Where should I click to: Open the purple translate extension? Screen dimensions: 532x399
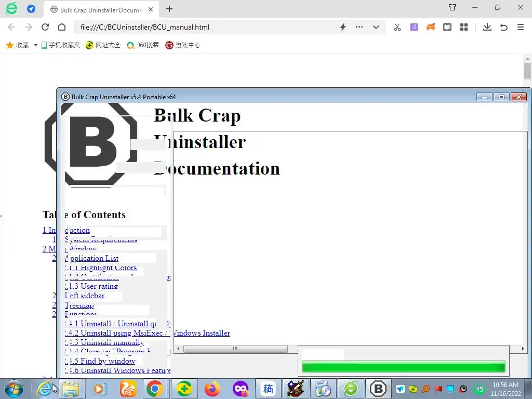click(414, 27)
